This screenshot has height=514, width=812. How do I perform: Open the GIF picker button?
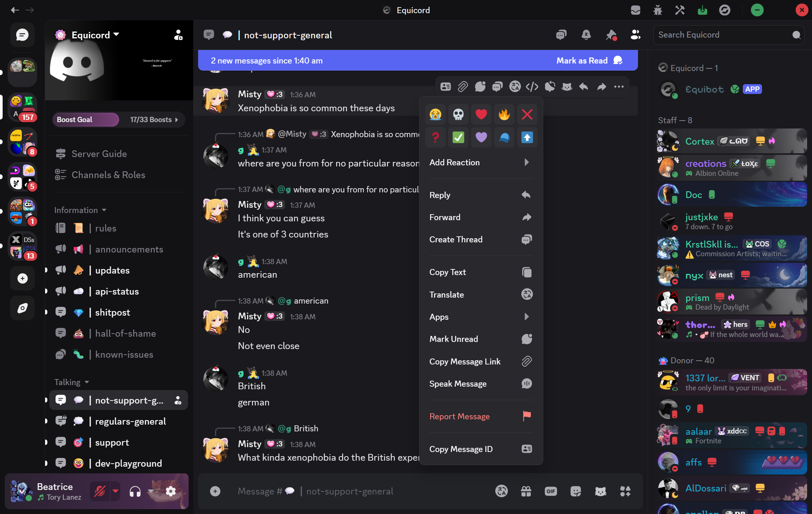click(x=551, y=491)
